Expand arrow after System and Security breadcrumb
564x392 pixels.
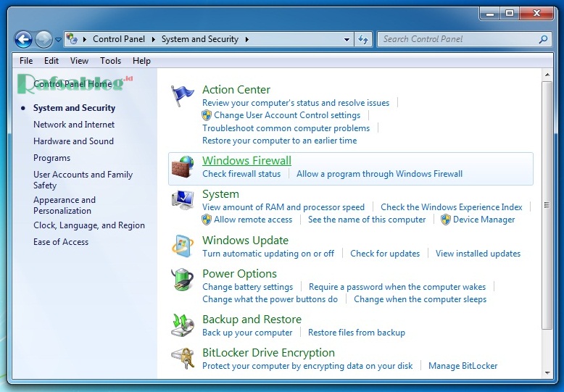point(246,39)
